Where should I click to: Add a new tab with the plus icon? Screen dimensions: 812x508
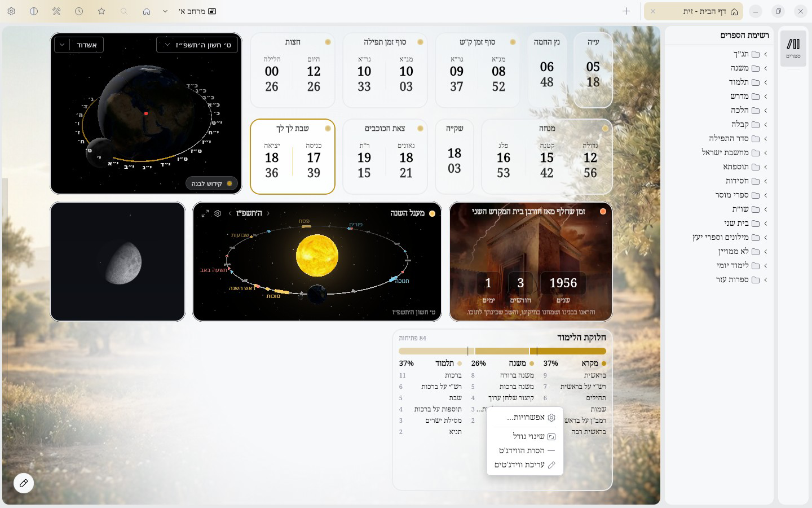626,11
